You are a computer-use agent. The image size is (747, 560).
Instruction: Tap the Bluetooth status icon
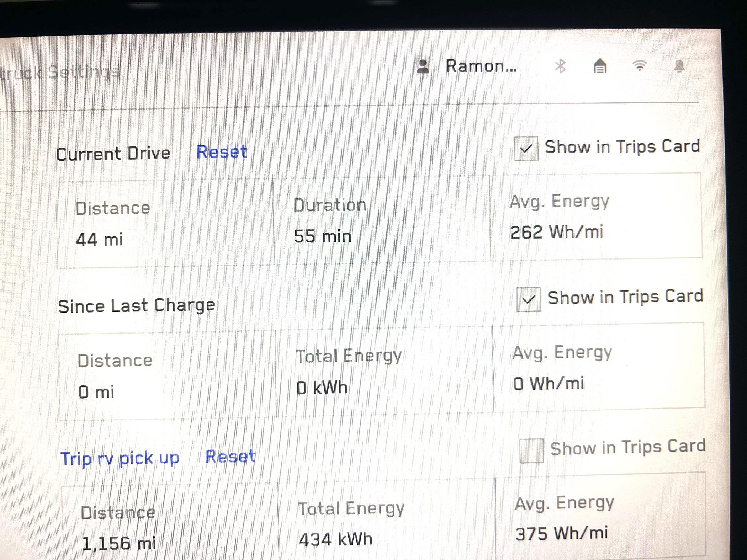click(560, 66)
